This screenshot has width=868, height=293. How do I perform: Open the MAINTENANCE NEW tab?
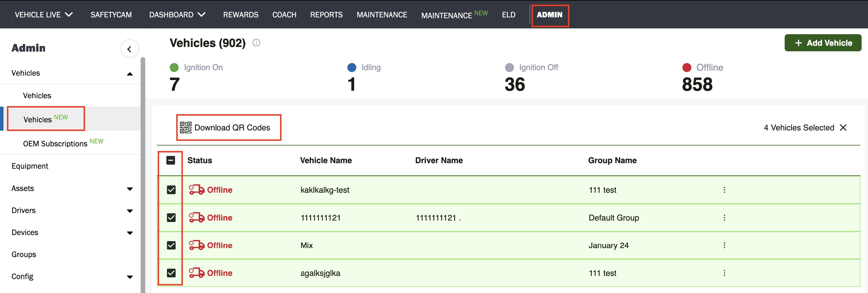[x=454, y=14]
